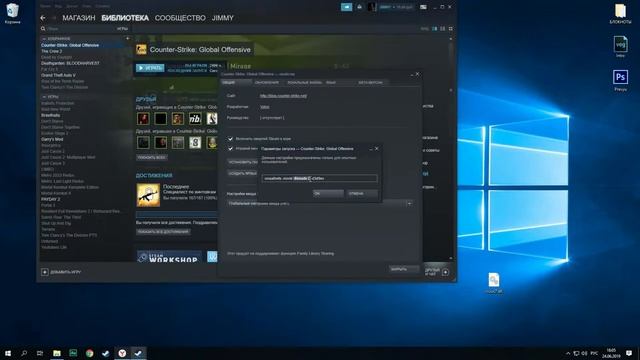Open friends list plus icon at bottom right
Image resolution: width=640 pixels, height=360 pixels.
[445, 272]
